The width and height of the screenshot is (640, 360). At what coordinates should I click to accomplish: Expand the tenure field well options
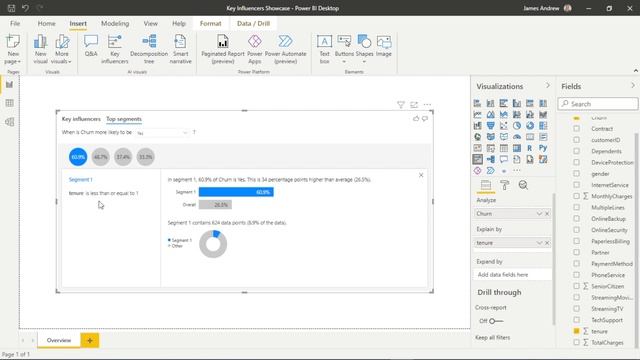(539, 243)
